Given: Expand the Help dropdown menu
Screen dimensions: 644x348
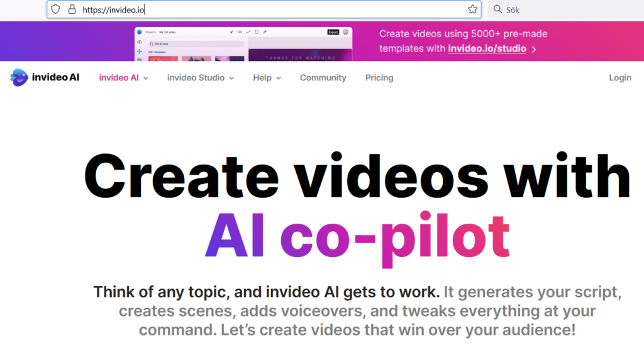Looking at the screenshot, I should (267, 77).
